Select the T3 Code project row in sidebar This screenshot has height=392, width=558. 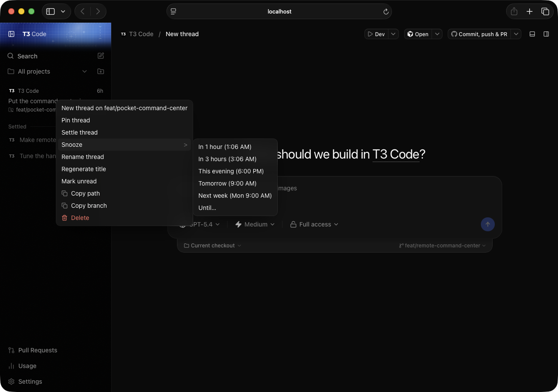[x=56, y=91]
